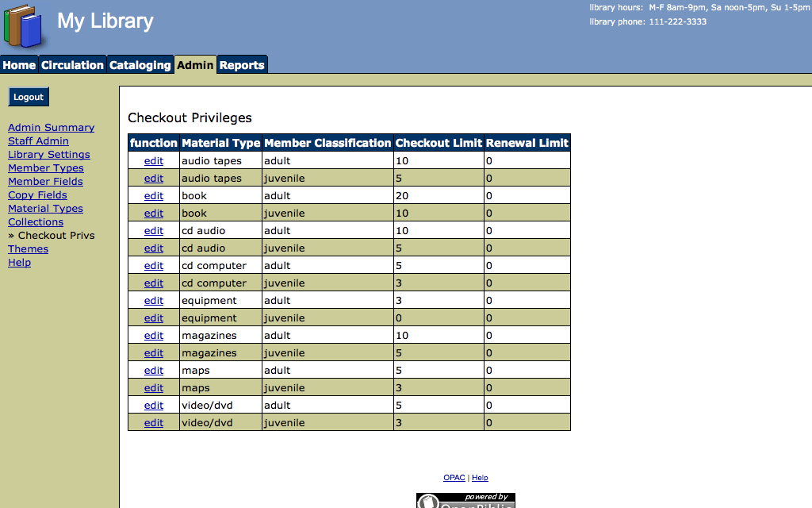The width and height of the screenshot is (812, 508).
Task: Edit the equipment adult row
Action: click(153, 300)
